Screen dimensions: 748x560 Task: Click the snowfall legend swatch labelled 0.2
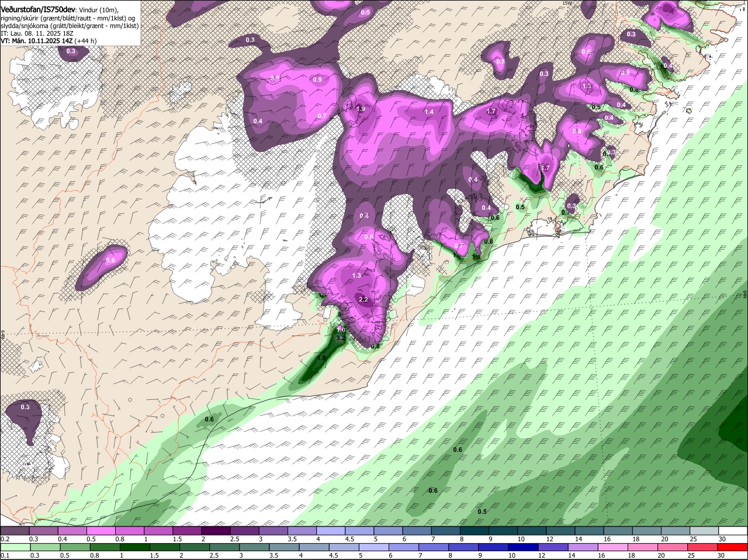pos(15,530)
